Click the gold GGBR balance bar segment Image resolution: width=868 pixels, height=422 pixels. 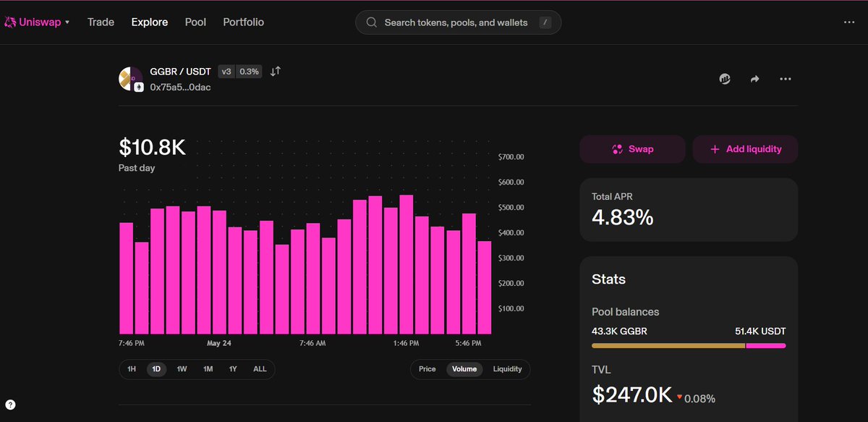point(668,346)
